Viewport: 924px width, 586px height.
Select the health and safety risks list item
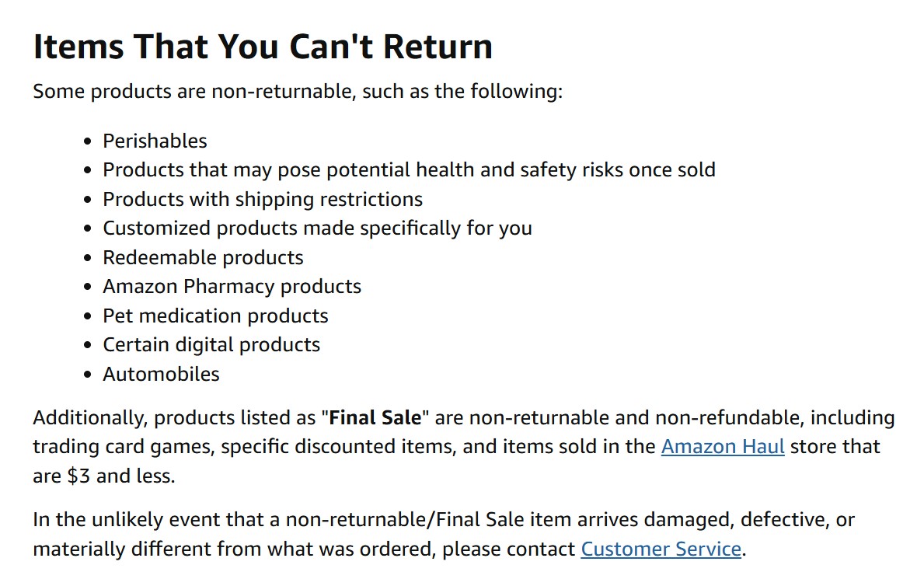pyautogui.click(x=409, y=169)
